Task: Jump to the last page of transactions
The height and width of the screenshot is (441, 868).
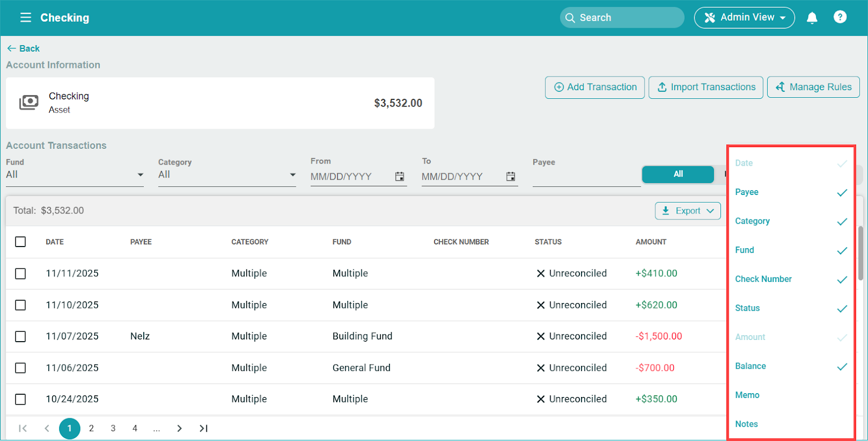Action: pos(203,429)
